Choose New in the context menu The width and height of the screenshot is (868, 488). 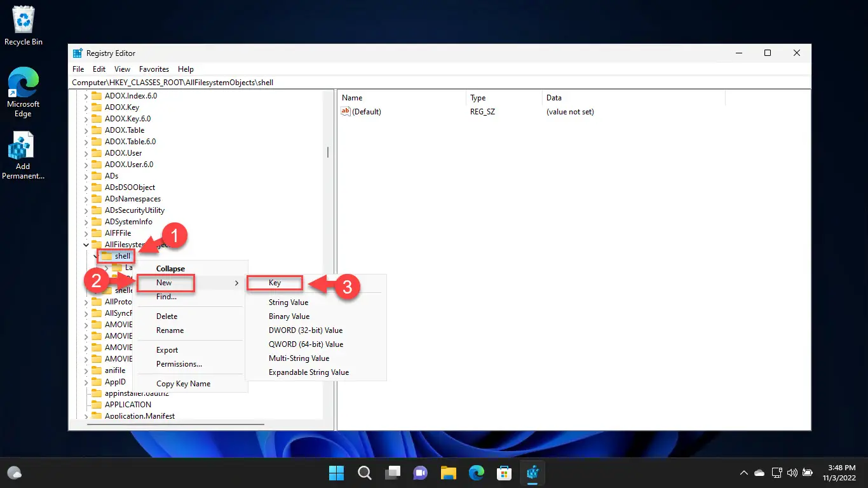pos(190,283)
